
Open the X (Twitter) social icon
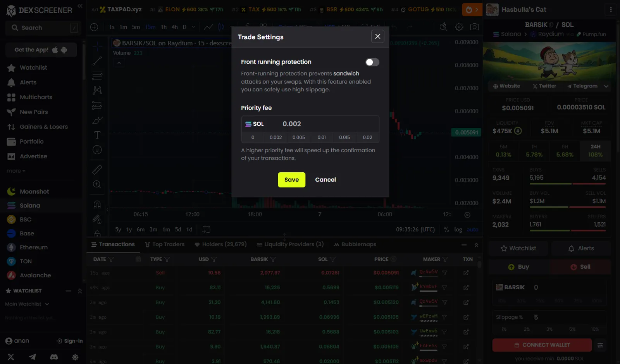pos(11,357)
